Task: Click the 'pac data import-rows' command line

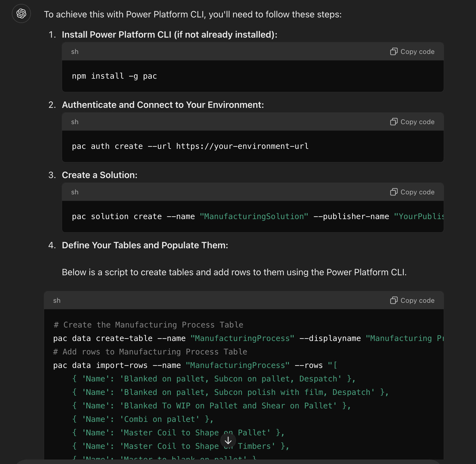Action: tap(195, 365)
